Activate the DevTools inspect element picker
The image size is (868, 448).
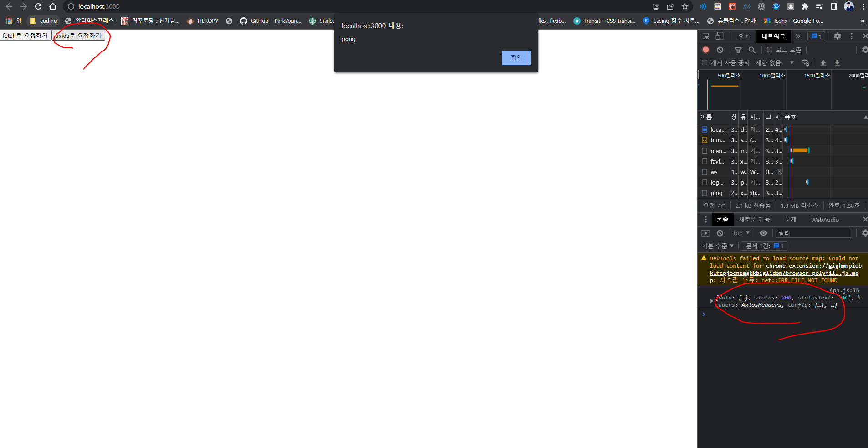[706, 36]
